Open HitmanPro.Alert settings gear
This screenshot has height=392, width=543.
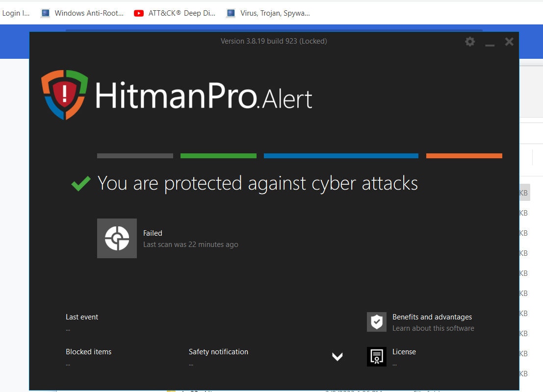[469, 42]
